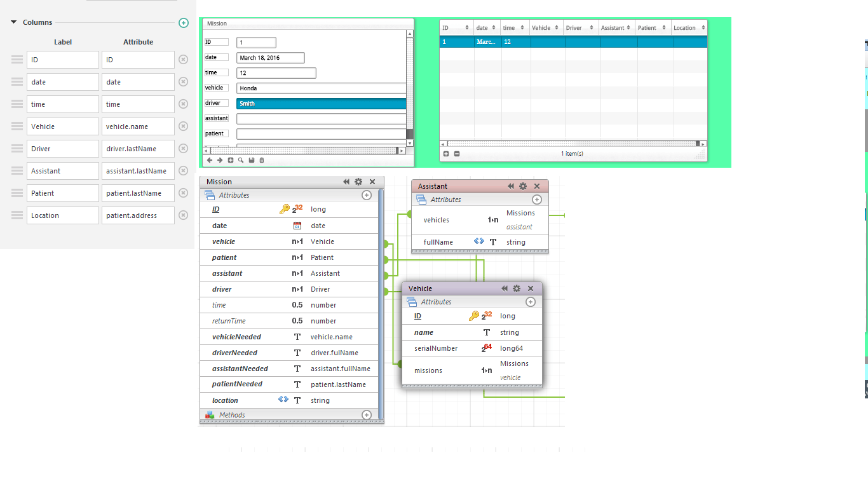This screenshot has height=488, width=868.
Task: Select the patient attribute in Mission class
Action: click(289, 257)
